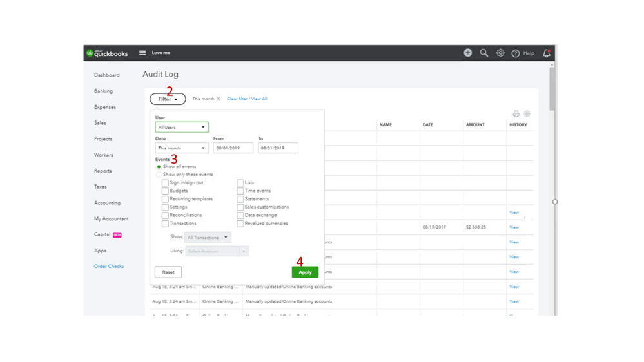Click the 08/18/2019 date cell
This screenshot has width=644, height=362.
tap(434, 227)
